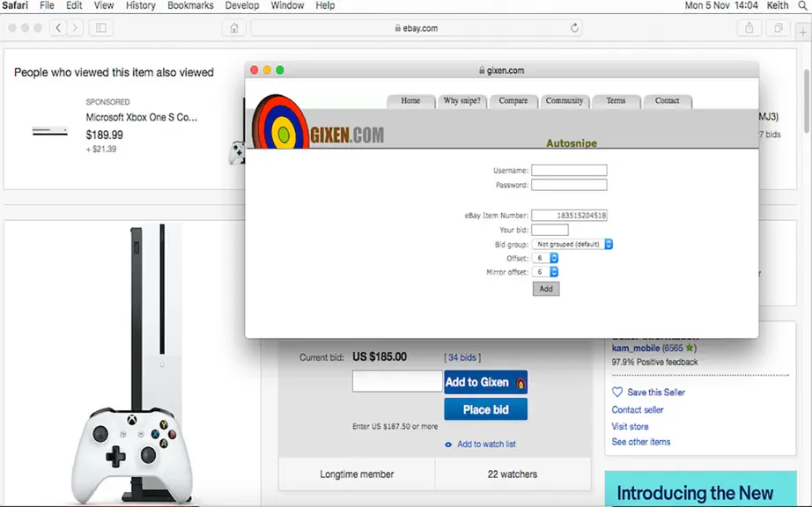Screen dimensions: 812x507
Task: Click the Longtime member text
Action: [x=357, y=474]
